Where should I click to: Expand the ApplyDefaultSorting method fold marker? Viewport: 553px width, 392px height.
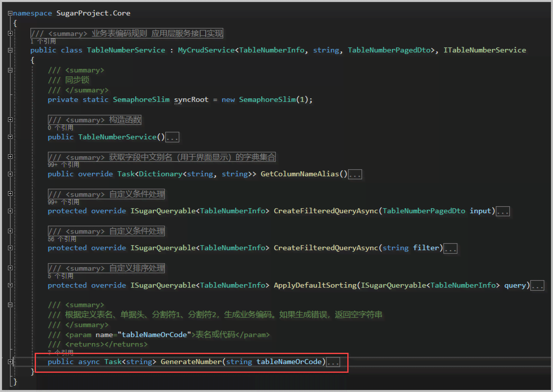10,285
